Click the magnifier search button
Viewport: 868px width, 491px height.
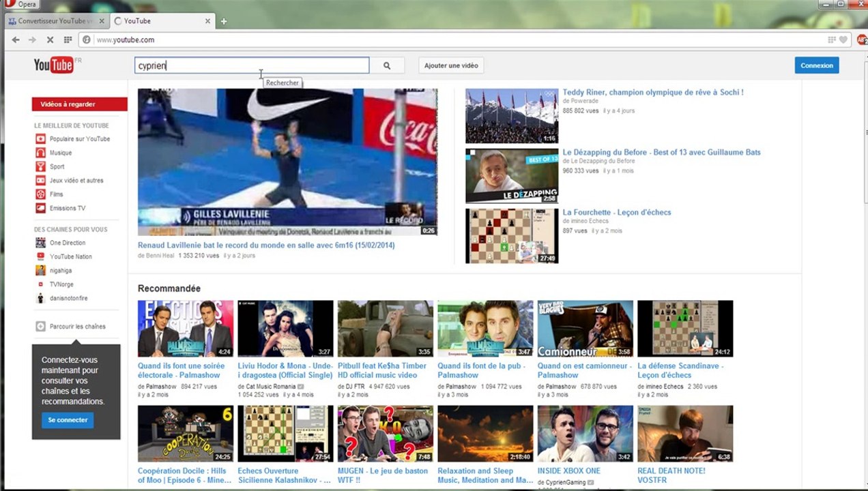387,65
